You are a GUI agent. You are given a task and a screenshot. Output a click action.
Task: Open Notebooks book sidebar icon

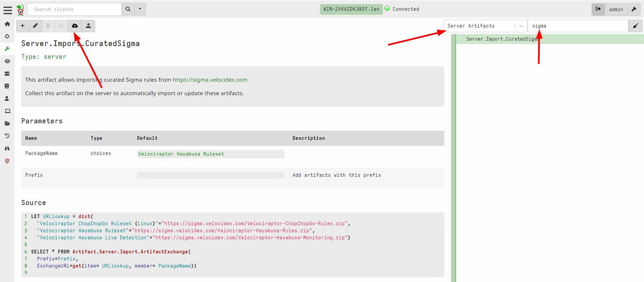coord(7,86)
